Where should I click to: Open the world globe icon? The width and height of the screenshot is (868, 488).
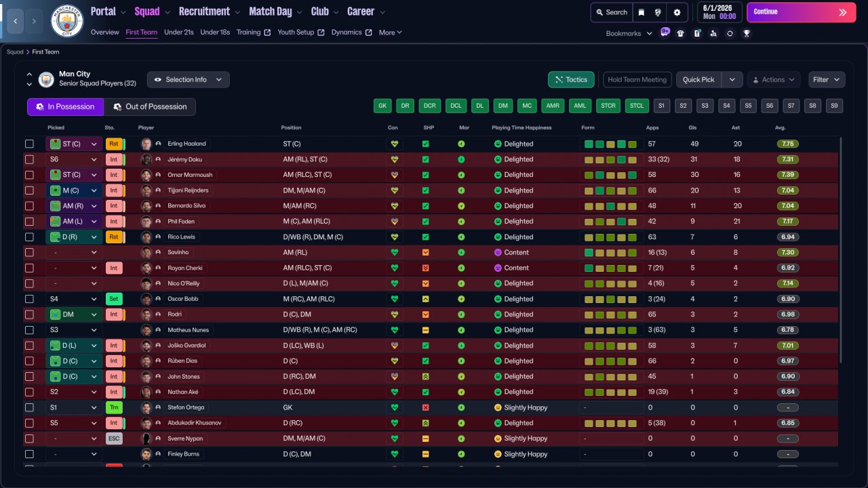click(658, 12)
